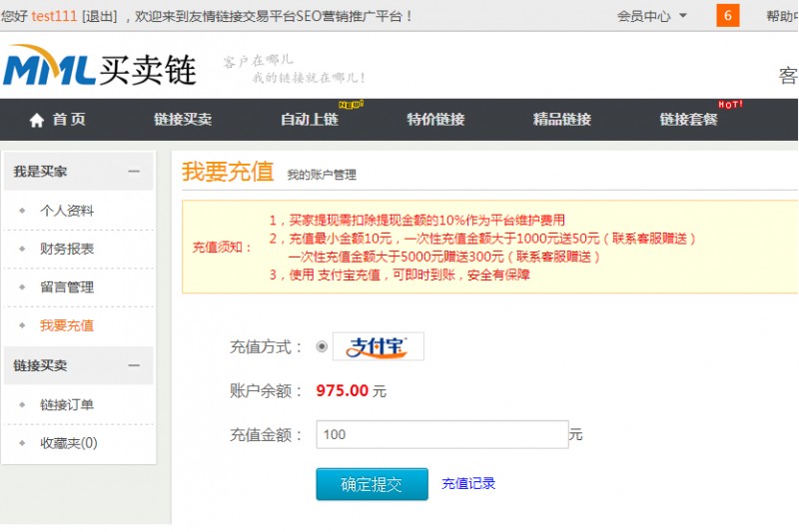Click the 支付宝 Alipay logo

click(378, 346)
